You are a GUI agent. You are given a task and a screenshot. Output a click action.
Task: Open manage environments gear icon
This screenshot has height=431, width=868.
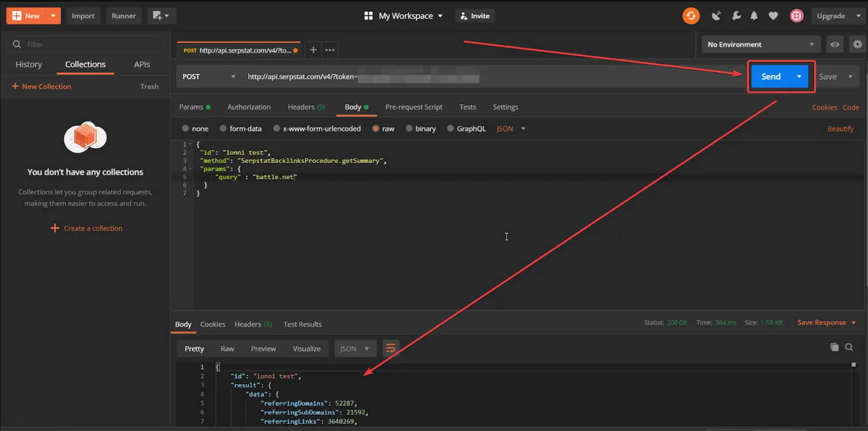[x=857, y=44]
